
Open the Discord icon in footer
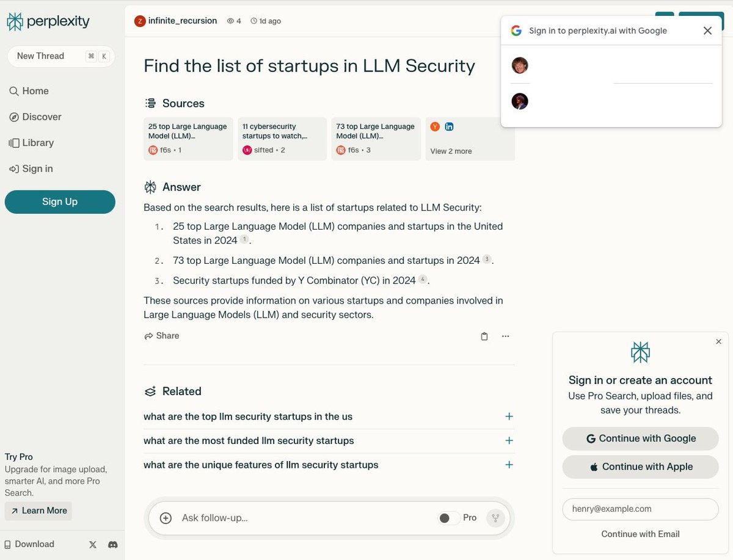pyautogui.click(x=112, y=544)
